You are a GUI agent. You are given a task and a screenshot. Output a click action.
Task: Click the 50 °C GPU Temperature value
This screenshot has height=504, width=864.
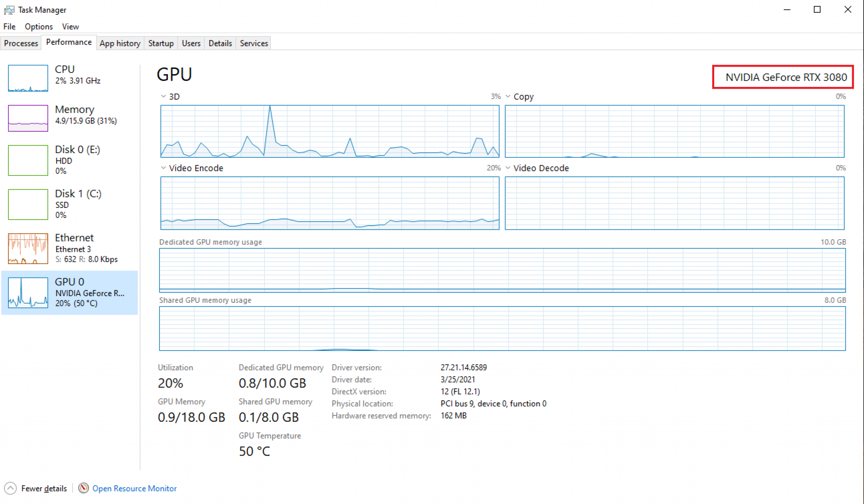tap(254, 451)
